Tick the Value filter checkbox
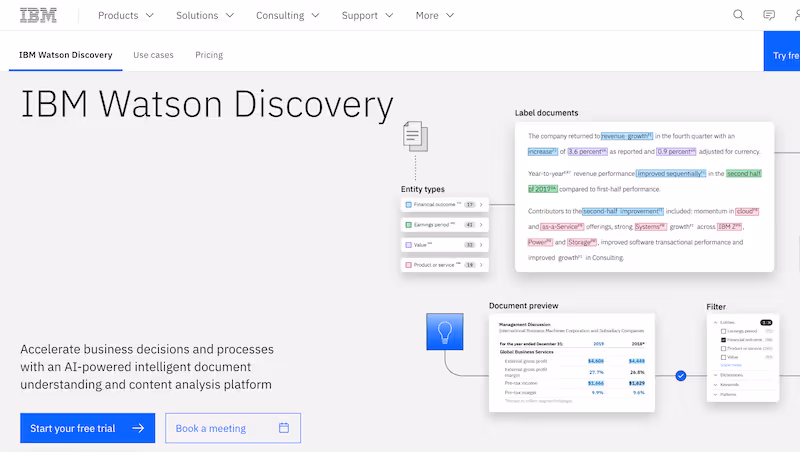This screenshot has height=452, width=800. pyautogui.click(x=723, y=357)
